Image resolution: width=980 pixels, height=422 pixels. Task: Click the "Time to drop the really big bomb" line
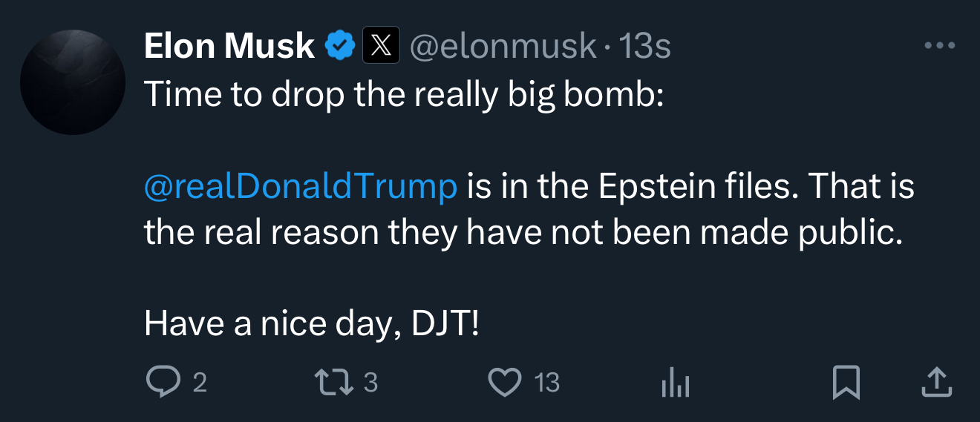403,93
